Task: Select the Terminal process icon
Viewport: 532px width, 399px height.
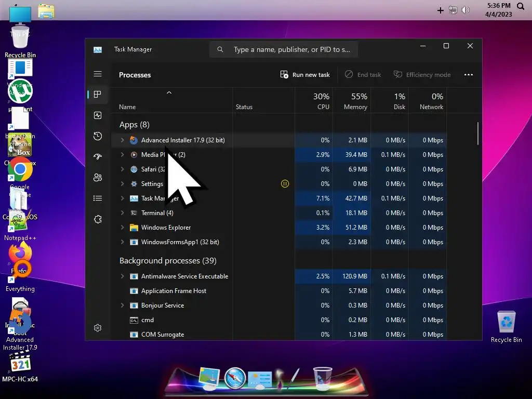Action: (x=134, y=213)
